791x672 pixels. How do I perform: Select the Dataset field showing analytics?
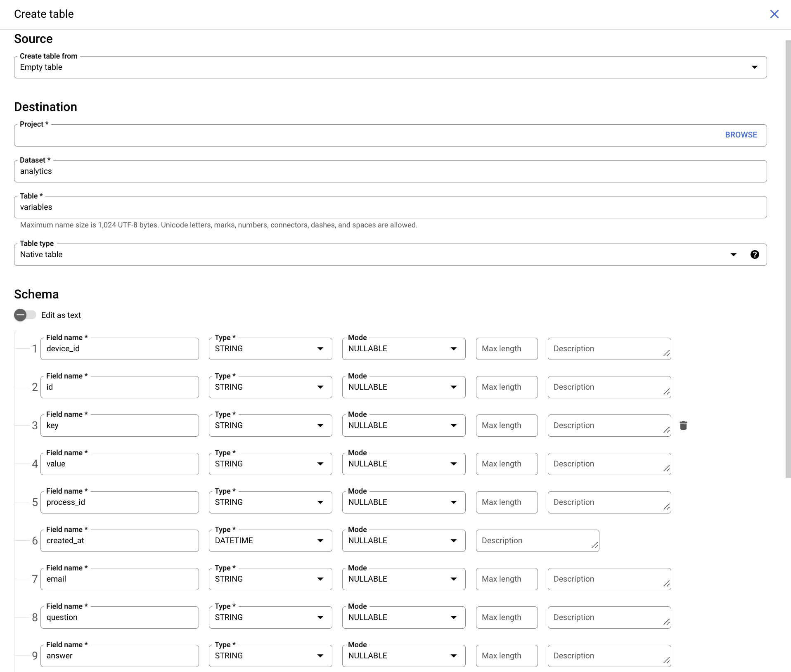point(330,171)
